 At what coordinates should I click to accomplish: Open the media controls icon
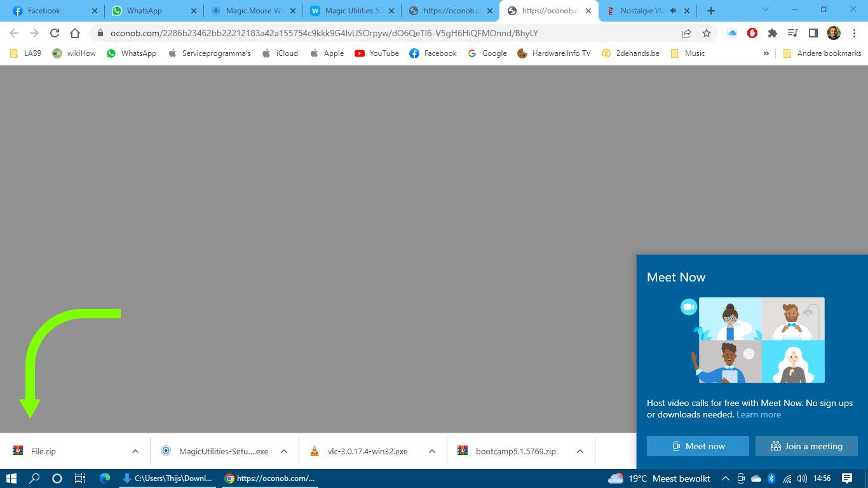pos(792,33)
